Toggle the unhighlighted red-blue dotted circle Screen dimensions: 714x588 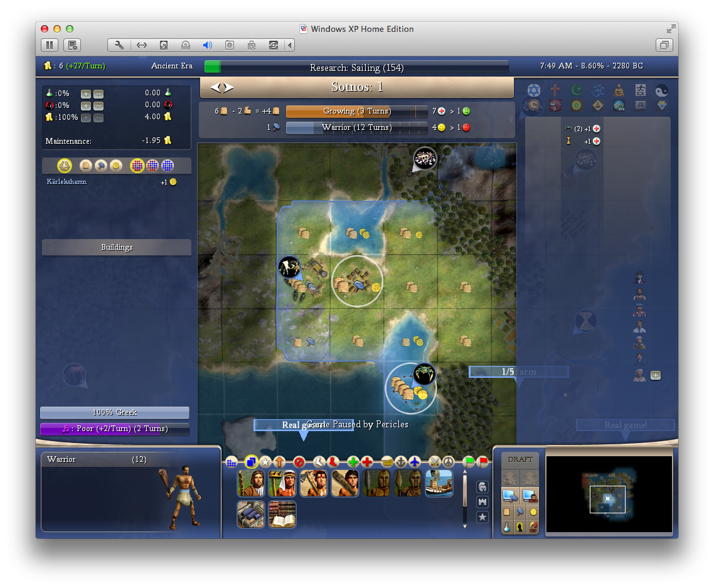click(152, 166)
